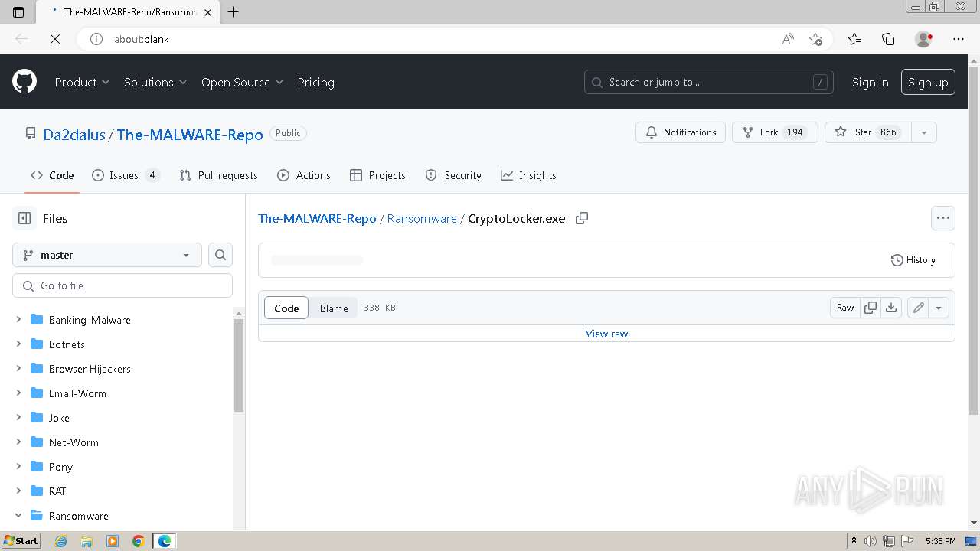Click the Windows Start button
Image resolution: width=980 pixels, height=551 pixels.
(21, 541)
